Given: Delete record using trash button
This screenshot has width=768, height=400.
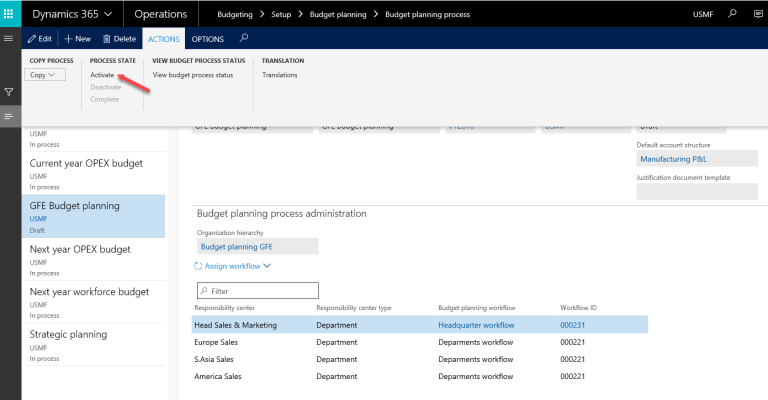Looking at the screenshot, I should coord(119,38).
